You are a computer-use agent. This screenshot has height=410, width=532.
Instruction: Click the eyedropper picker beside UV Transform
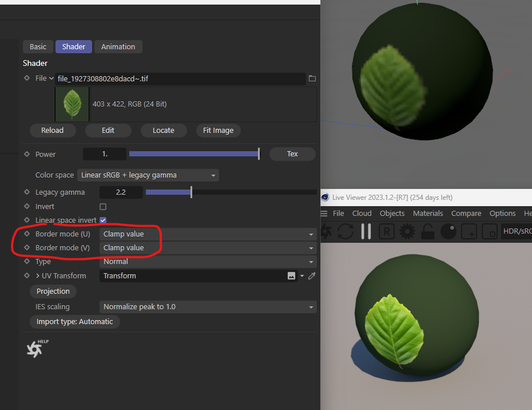tap(312, 276)
